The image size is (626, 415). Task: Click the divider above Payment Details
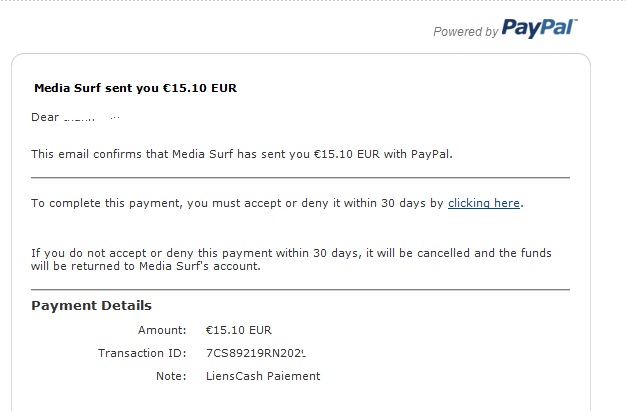pos(300,290)
